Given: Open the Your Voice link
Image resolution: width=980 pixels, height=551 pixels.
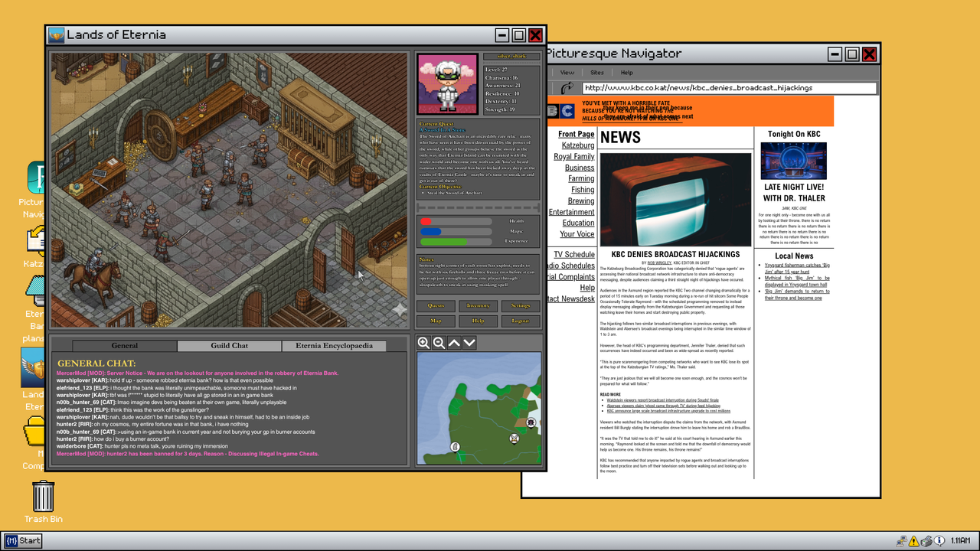Looking at the screenshot, I should pyautogui.click(x=577, y=234).
